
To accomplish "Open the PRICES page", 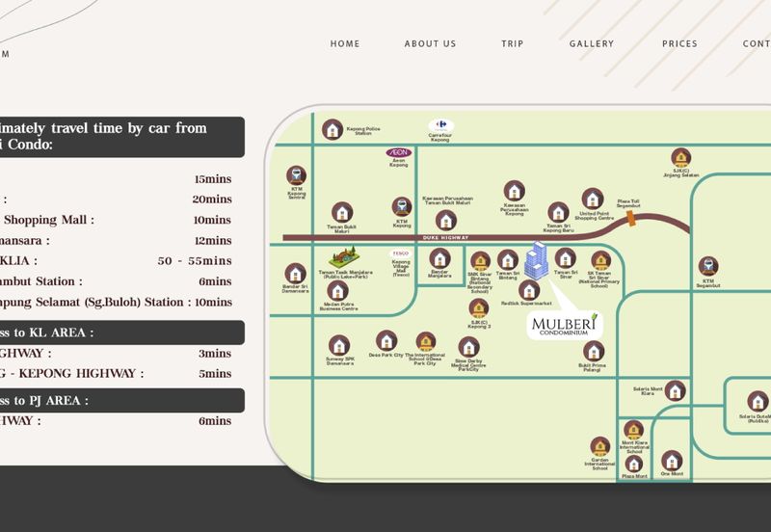I will point(679,44).
